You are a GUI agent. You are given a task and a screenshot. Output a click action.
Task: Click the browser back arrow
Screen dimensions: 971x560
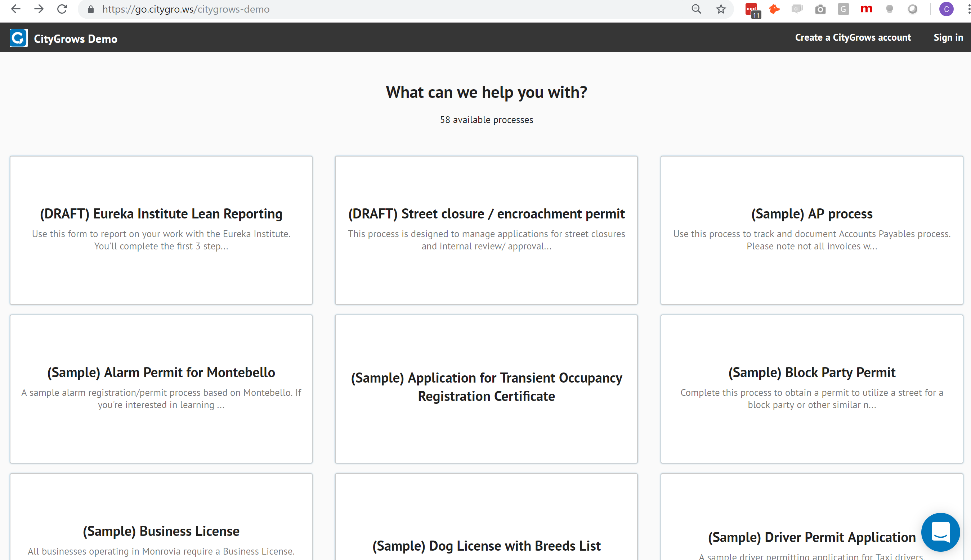click(x=15, y=9)
